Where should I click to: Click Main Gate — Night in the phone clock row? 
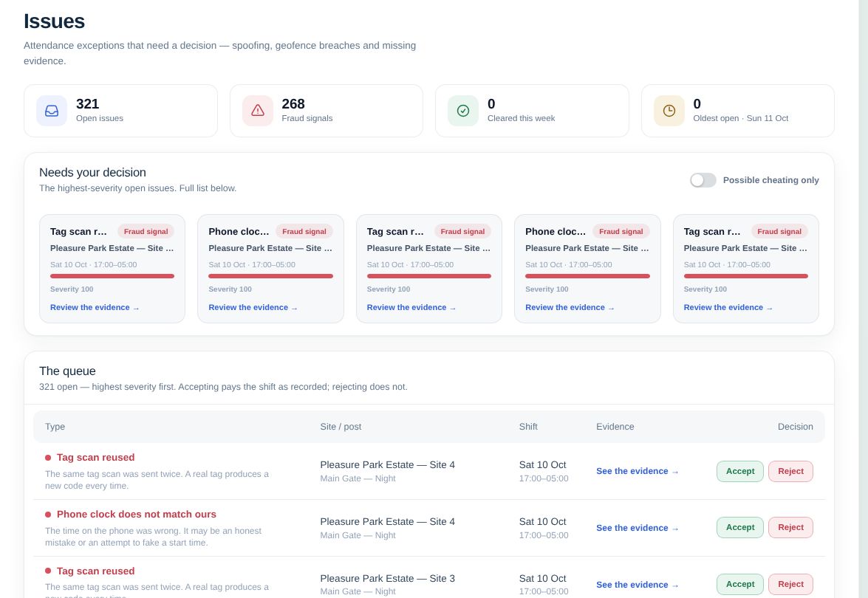click(x=358, y=535)
